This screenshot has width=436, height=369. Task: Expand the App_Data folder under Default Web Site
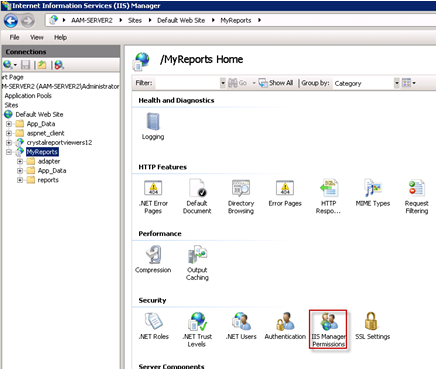9,124
